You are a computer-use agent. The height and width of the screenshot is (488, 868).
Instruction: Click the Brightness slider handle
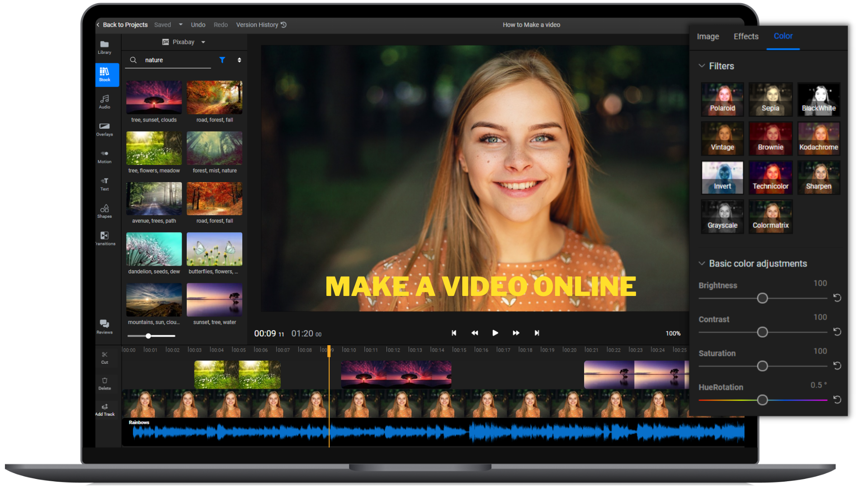[x=762, y=298]
